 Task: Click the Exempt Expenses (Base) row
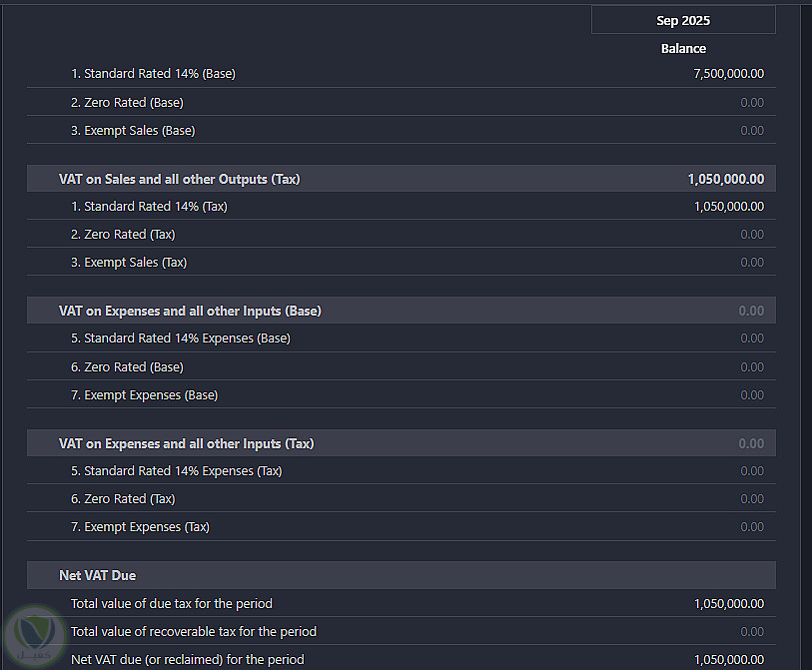point(144,395)
